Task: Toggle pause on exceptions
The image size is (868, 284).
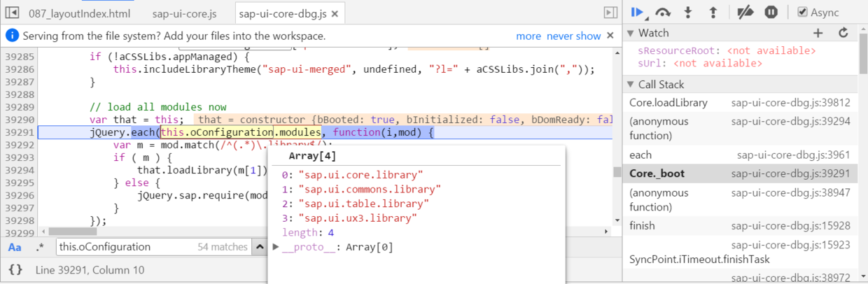Action: point(771,12)
